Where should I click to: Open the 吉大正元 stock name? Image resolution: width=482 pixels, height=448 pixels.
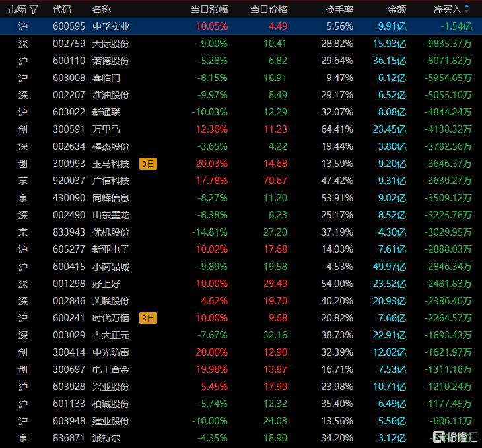(x=111, y=335)
